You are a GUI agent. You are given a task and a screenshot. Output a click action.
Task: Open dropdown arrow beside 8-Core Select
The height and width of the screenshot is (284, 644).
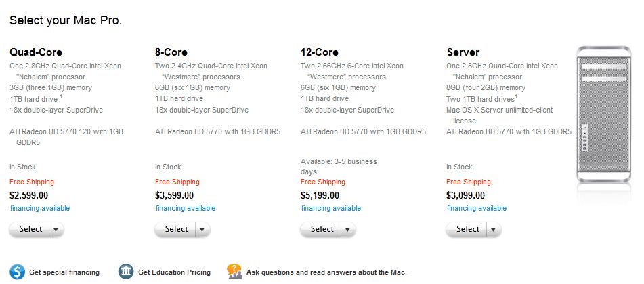(202, 229)
